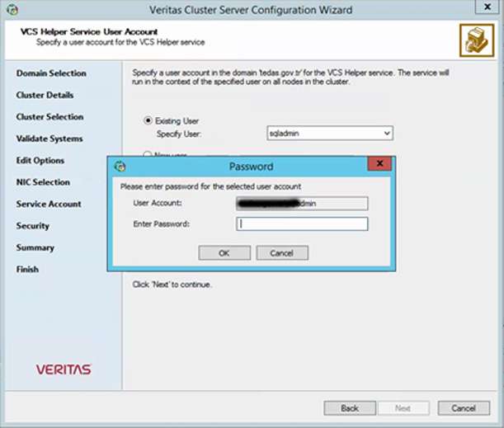The width and height of the screenshot is (504, 428).
Task: Close the Password dialog with the red X
Action: pos(379,163)
